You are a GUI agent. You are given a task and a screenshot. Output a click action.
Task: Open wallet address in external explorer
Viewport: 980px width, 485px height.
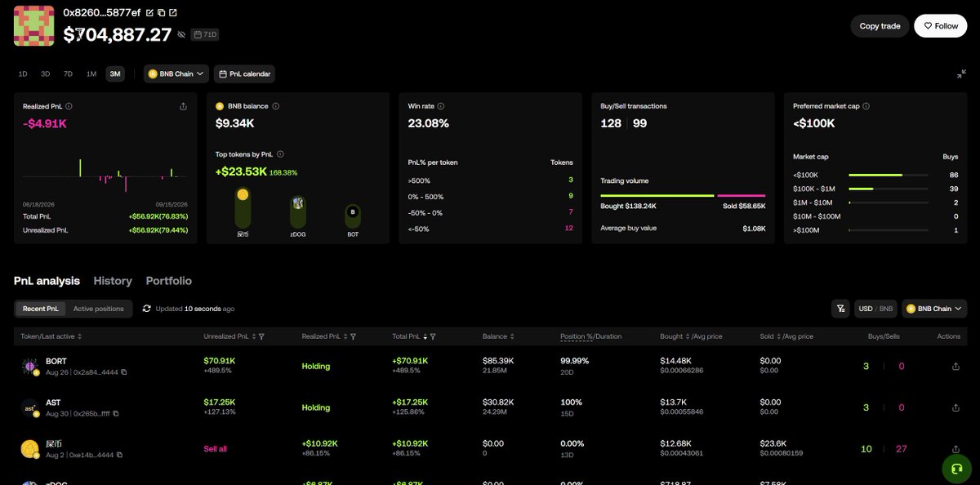pos(173,13)
